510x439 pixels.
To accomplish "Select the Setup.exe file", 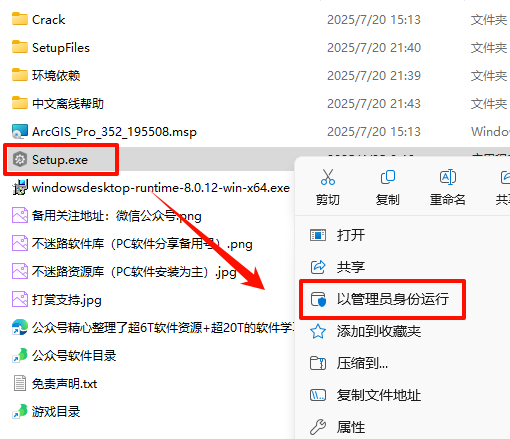I will coord(60,160).
